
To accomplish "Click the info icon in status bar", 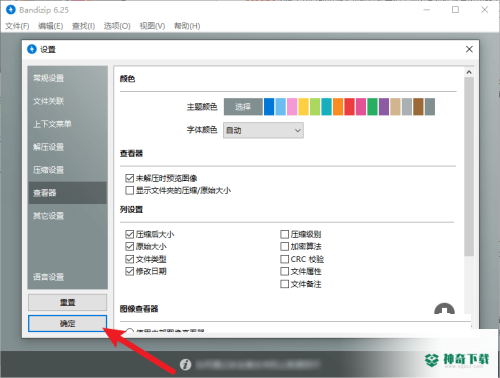I will (x=186, y=364).
